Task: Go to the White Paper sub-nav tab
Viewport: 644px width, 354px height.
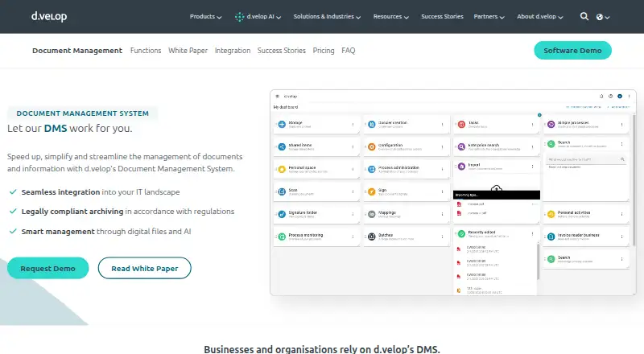Action: point(188,51)
